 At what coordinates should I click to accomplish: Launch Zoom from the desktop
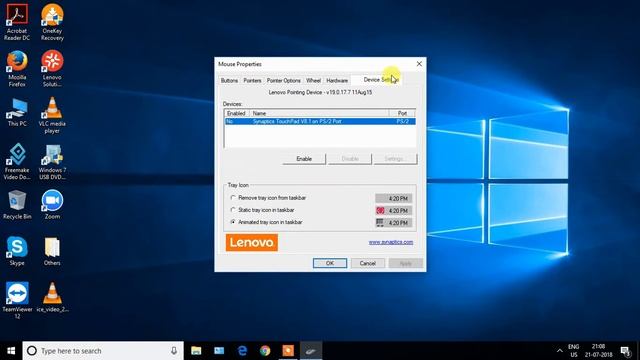[x=52, y=204]
